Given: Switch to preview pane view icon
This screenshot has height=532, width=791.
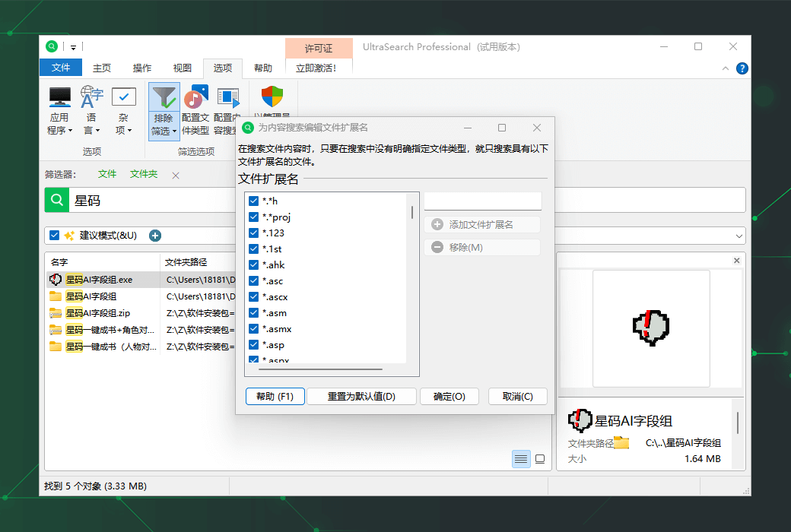Looking at the screenshot, I should pyautogui.click(x=540, y=459).
